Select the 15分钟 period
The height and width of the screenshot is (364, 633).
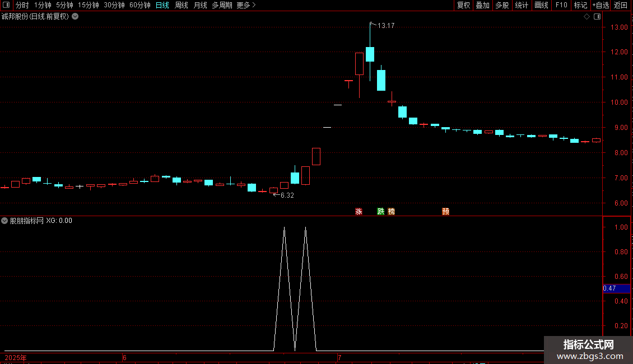click(88, 5)
